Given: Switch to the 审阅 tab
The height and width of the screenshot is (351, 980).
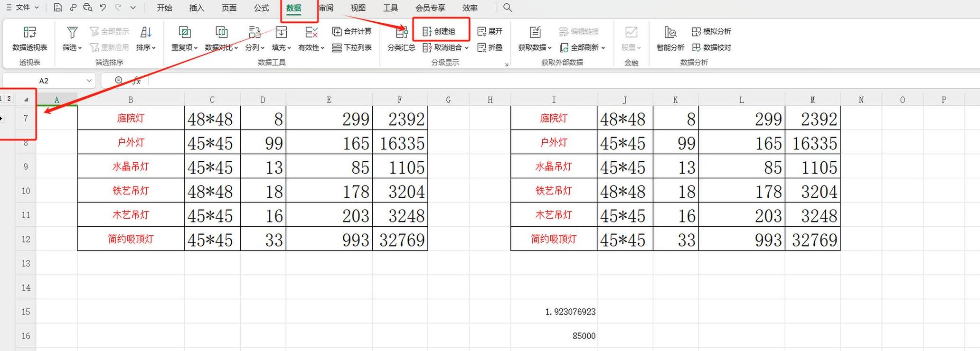Looking at the screenshot, I should click(x=326, y=8).
